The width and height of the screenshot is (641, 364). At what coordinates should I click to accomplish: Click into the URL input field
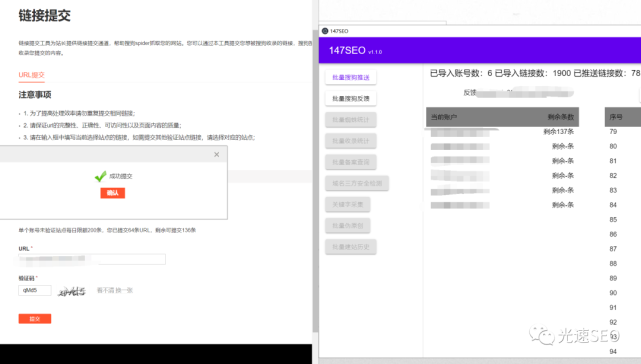coord(92,259)
